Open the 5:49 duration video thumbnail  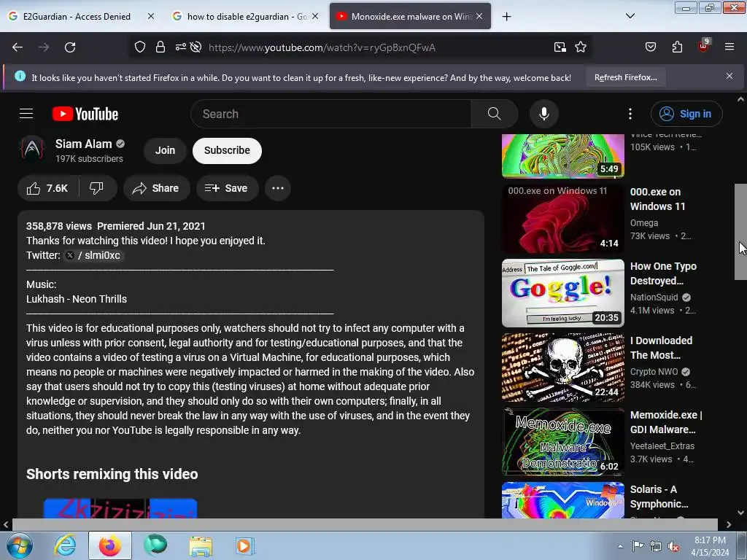[x=562, y=156]
